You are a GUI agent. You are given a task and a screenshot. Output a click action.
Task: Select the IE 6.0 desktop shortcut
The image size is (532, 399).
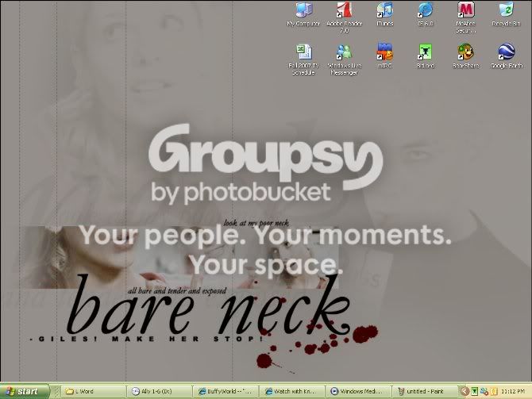click(425, 14)
